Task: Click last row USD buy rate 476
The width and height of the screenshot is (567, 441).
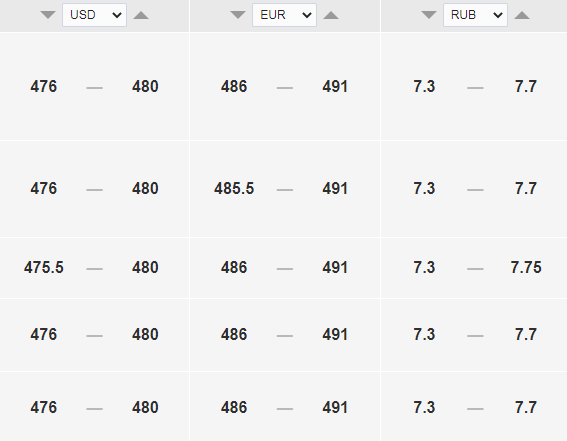Action: pyautogui.click(x=44, y=408)
